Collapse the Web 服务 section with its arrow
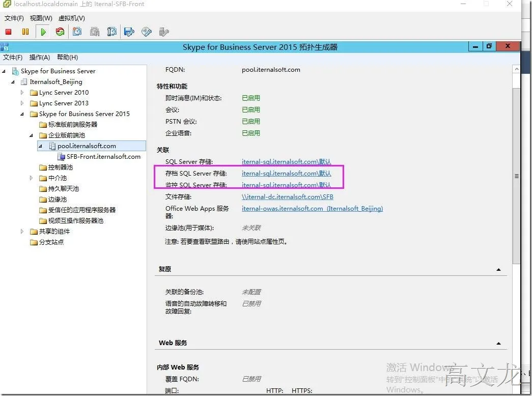 coord(498,344)
